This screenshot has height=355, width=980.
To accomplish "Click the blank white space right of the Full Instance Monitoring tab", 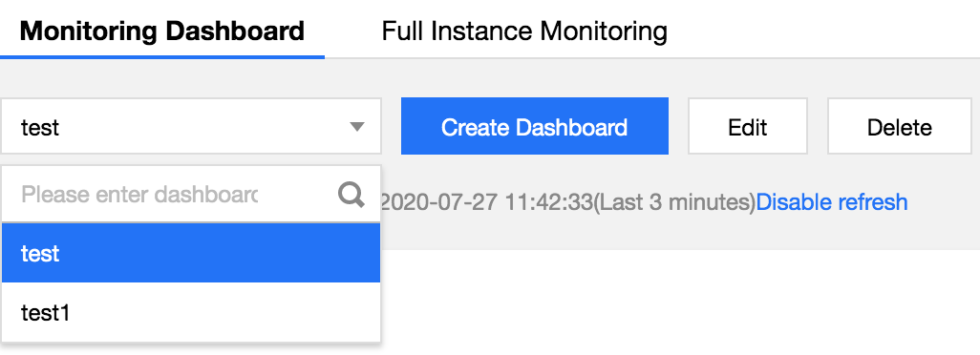I will pyautogui.click(x=823, y=30).
